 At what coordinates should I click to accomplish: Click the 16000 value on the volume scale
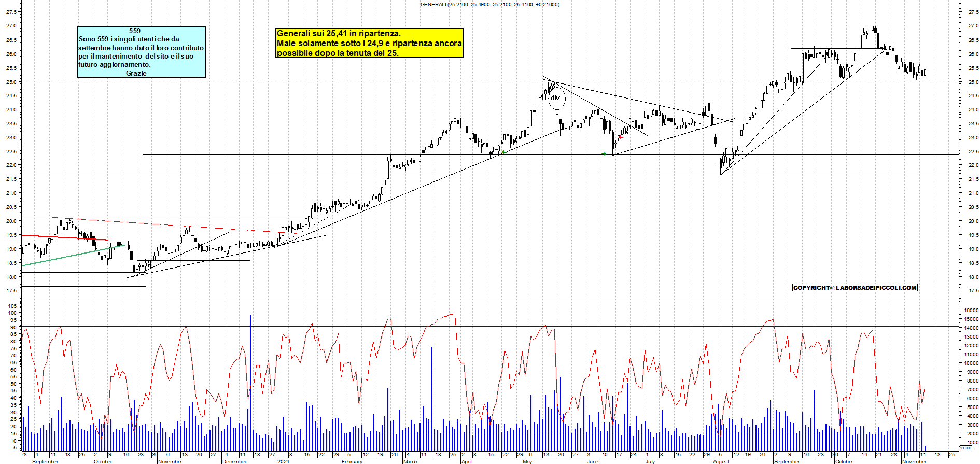pos(971,310)
